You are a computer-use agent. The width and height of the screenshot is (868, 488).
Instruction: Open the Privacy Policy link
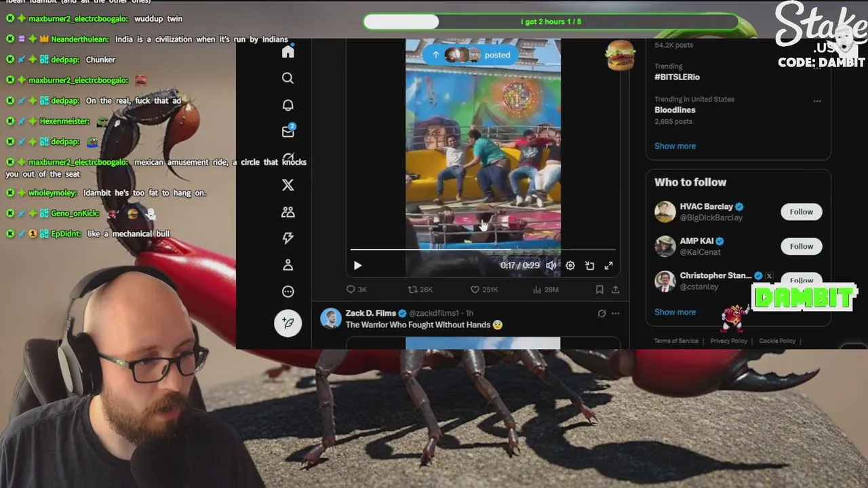point(728,341)
